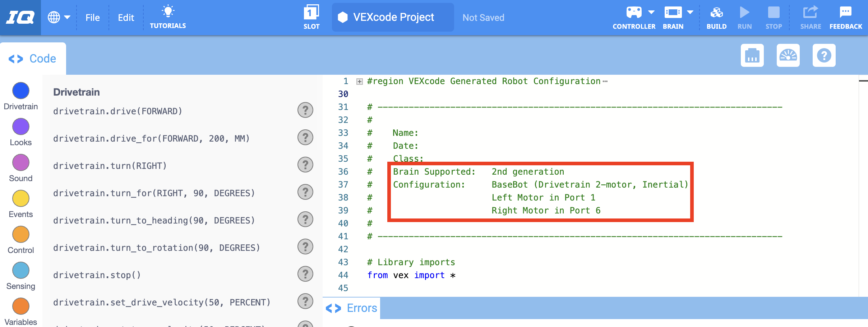This screenshot has width=868, height=327.
Task: Open the File menu
Action: coord(92,17)
